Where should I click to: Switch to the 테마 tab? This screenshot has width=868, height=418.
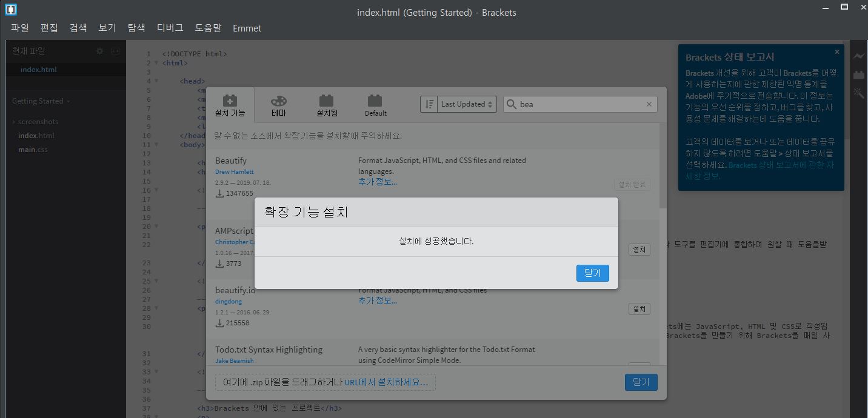click(279, 106)
